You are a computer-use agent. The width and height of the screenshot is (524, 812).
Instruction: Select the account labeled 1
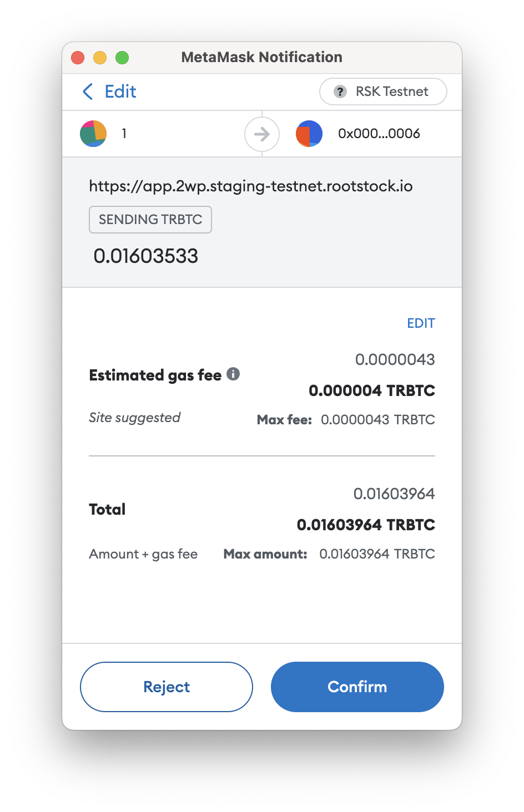[123, 133]
